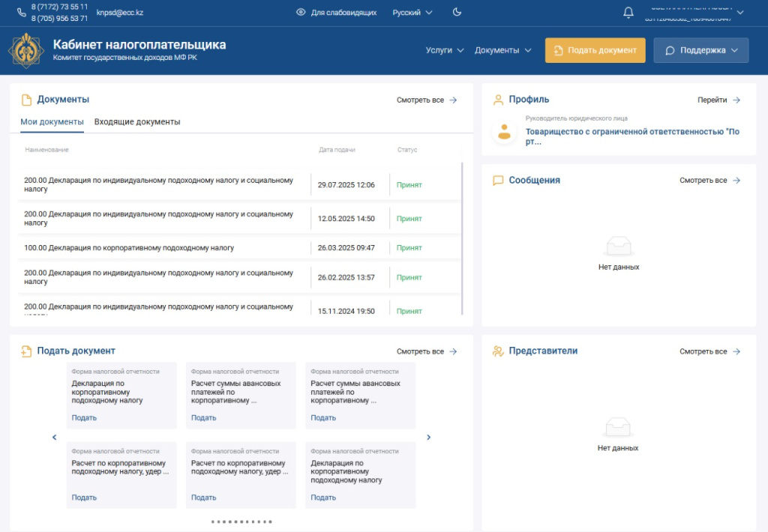Switch to Входящие документы tab
Image resolution: width=768 pixels, height=532 pixels.
(x=137, y=122)
